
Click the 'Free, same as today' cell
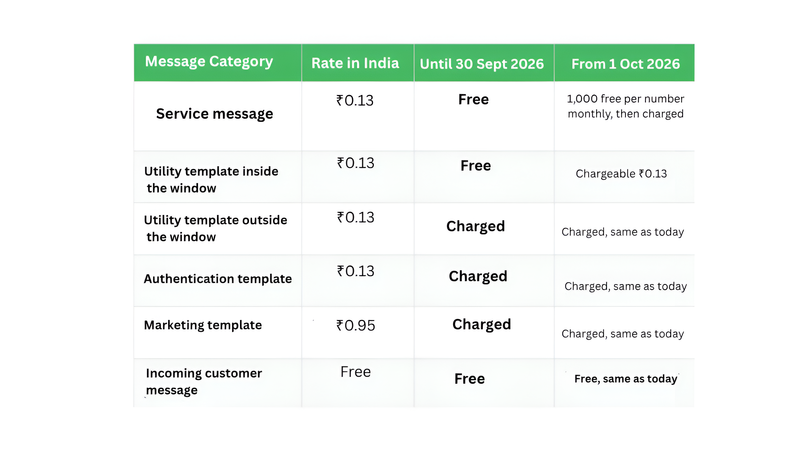click(x=626, y=379)
